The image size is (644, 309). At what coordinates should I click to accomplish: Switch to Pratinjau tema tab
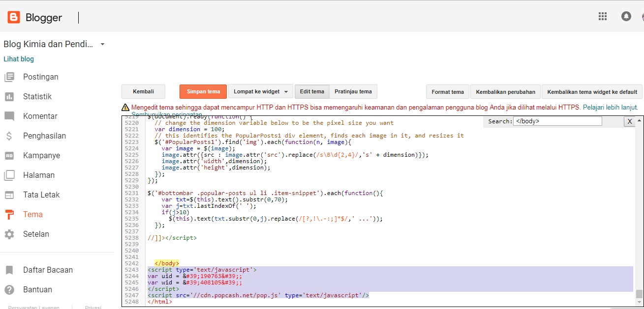click(x=353, y=92)
